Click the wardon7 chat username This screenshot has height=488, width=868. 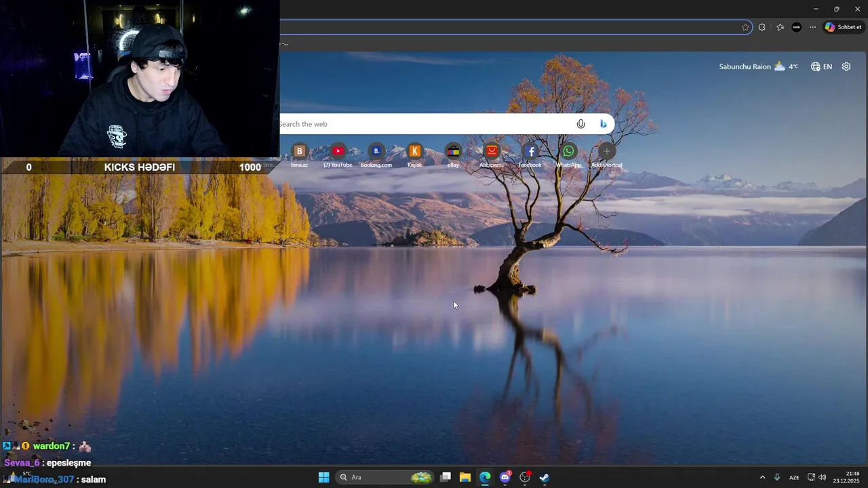(52, 446)
